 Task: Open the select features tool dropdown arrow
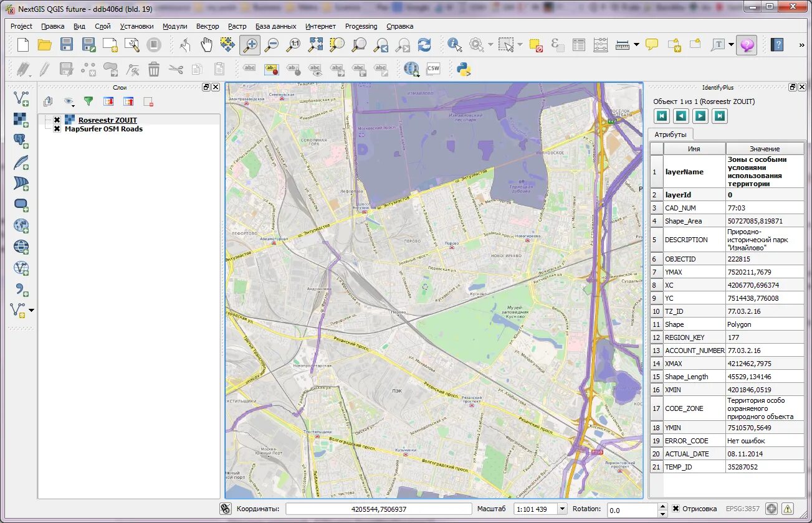[520, 45]
